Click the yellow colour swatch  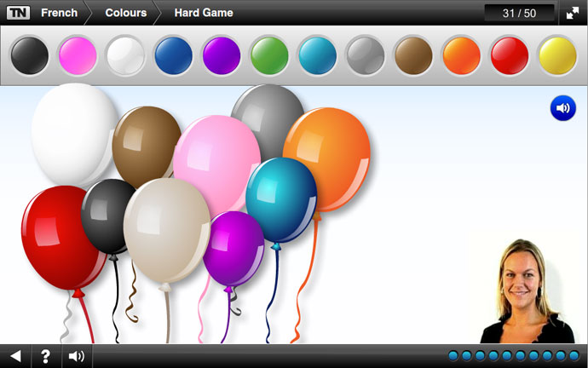(x=557, y=55)
